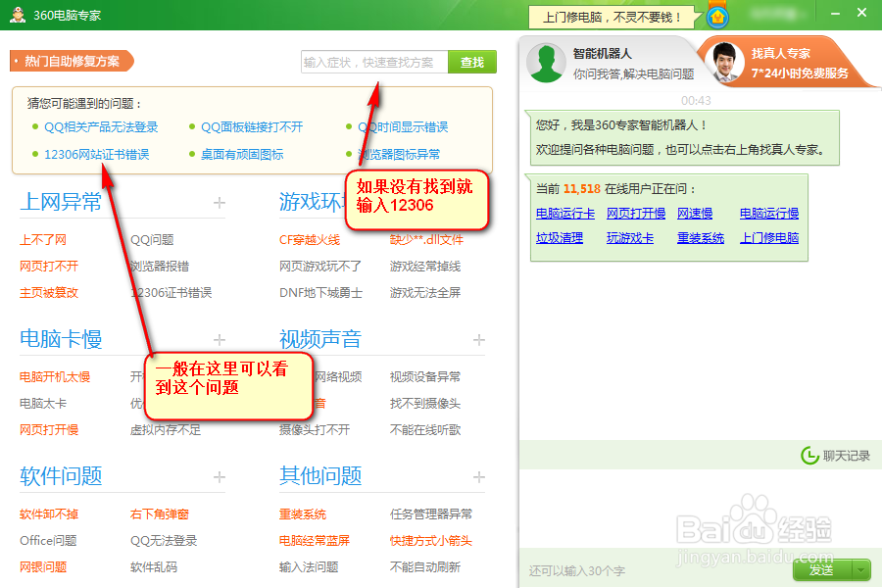Click the green robot avatar icon
The image size is (882, 588).
pos(546,63)
